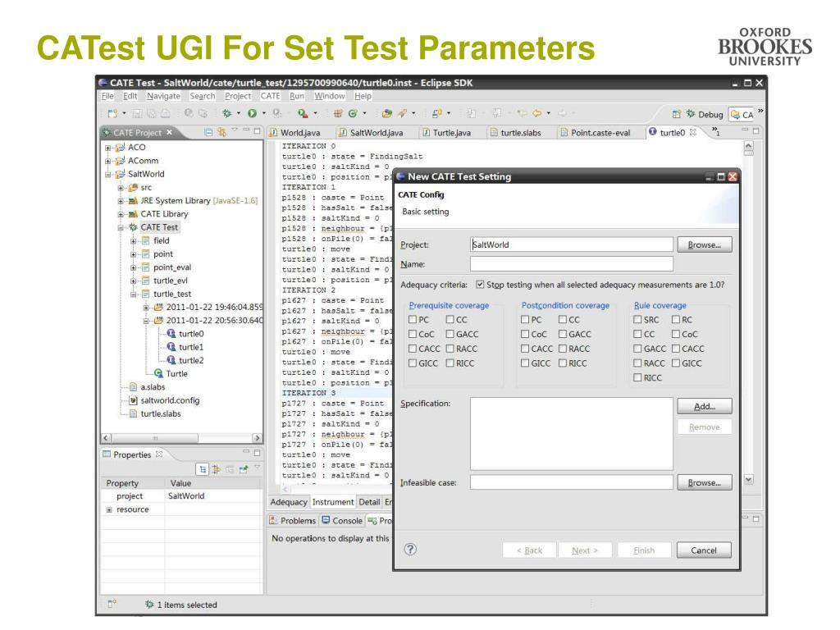Show hidden editor tabs overflow chevron
This screenshot has height=630, width=840.
(x=715, y=130)
